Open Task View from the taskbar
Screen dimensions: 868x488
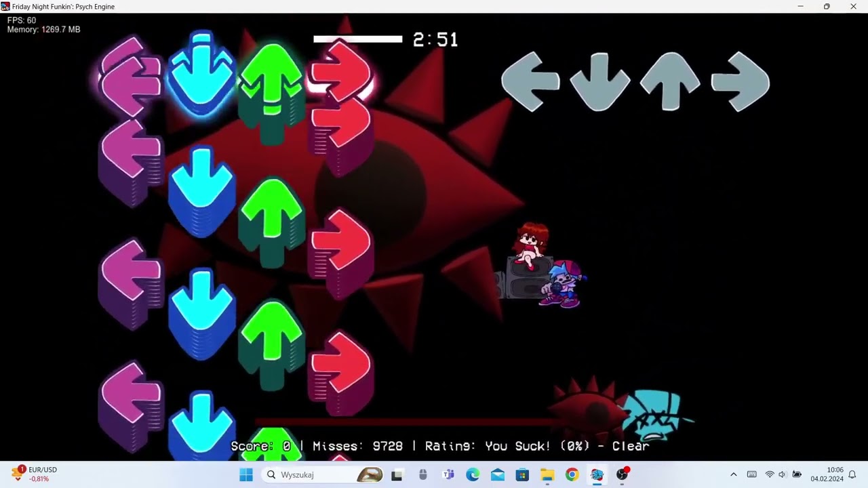point(397,474)
